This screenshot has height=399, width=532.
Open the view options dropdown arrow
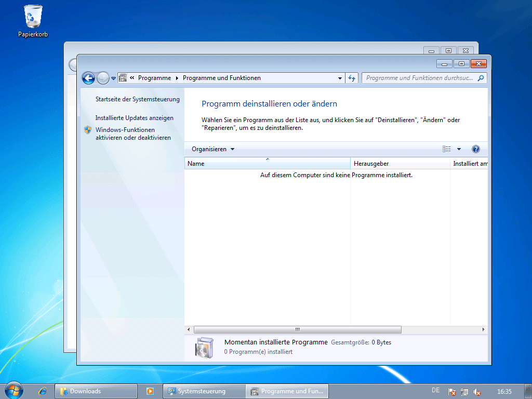coord(459,149)
